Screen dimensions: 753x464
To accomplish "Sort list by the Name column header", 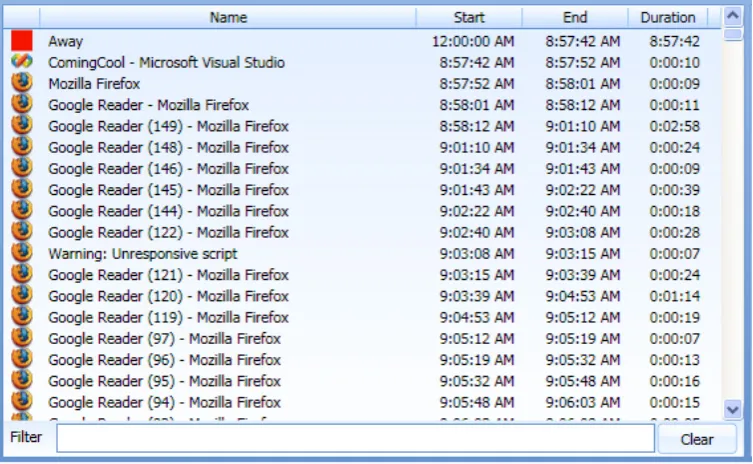I will tap(228, 18).
